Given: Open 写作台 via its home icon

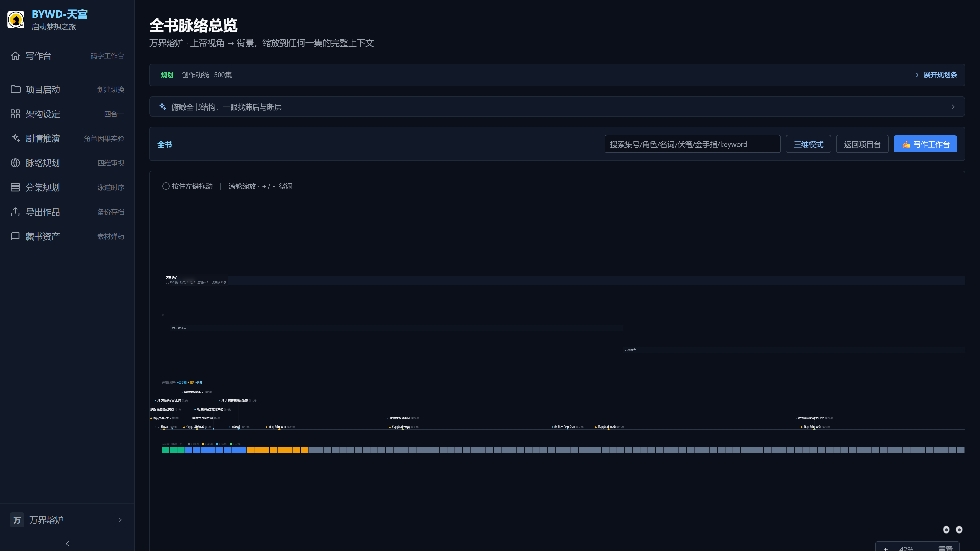Looking at the screenshot, I should (x=15, y=56).
